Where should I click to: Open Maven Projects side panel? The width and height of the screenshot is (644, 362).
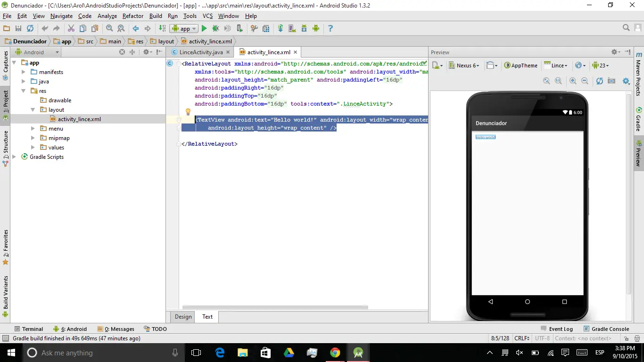click(639, 74)
